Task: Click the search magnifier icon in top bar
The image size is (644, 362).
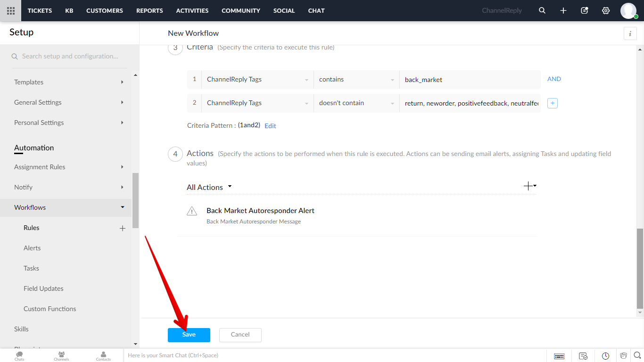Action: point(542,10)
